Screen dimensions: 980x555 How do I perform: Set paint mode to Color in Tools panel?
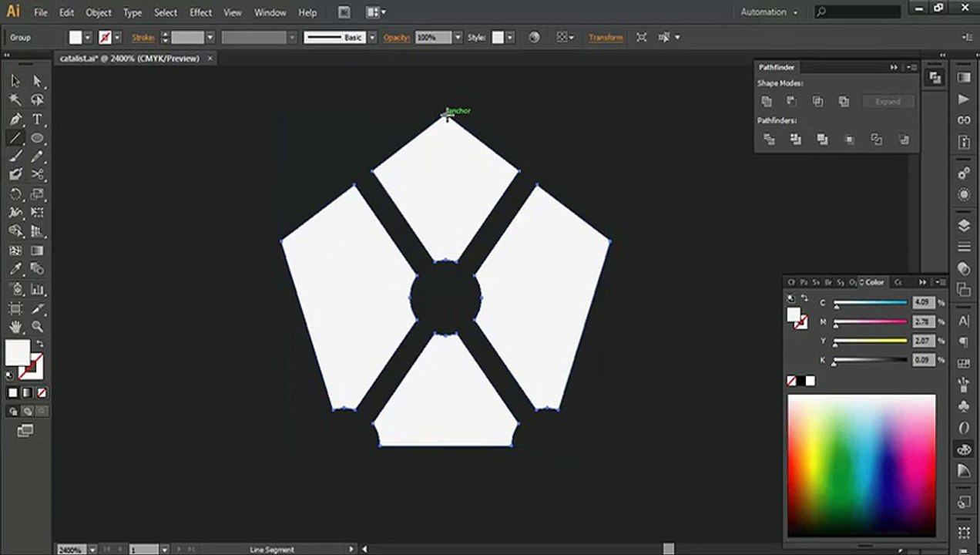coord(13,393)
